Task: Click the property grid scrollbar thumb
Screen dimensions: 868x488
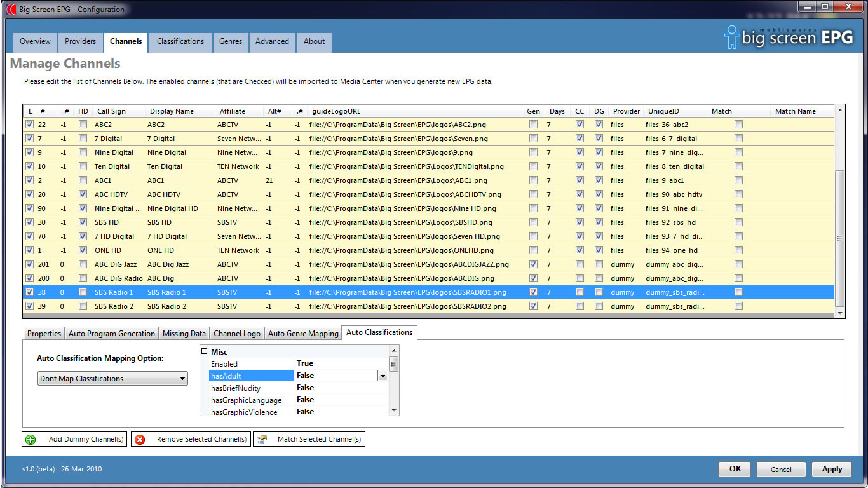Action: tap(395, 365)
